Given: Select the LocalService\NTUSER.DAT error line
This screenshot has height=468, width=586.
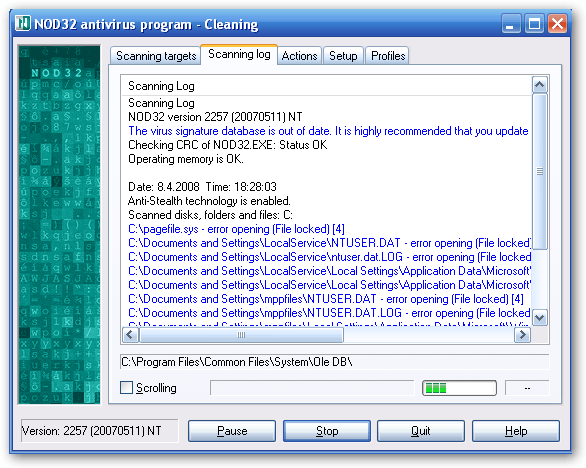Looking at the screenshot, I should [330, 243].
